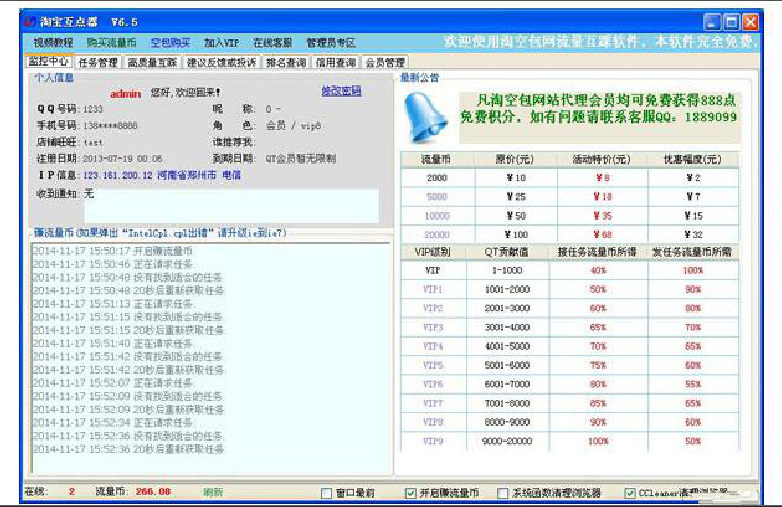
Task: Select the VIP9 level row
Action: (x=570, y=441)
